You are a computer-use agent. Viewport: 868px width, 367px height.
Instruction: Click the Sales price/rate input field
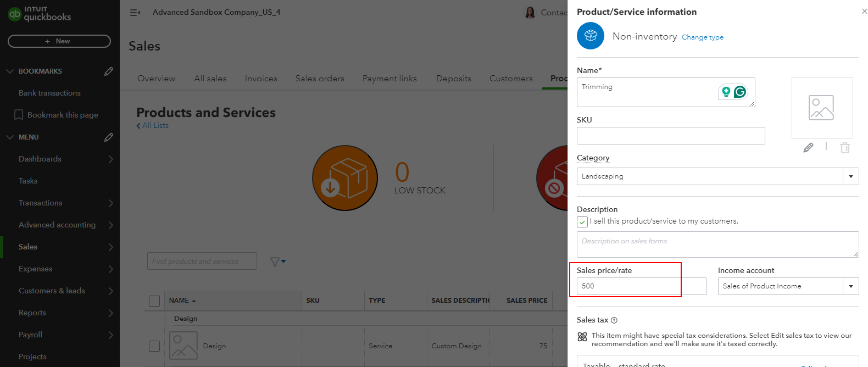click(x=641, y=286)
